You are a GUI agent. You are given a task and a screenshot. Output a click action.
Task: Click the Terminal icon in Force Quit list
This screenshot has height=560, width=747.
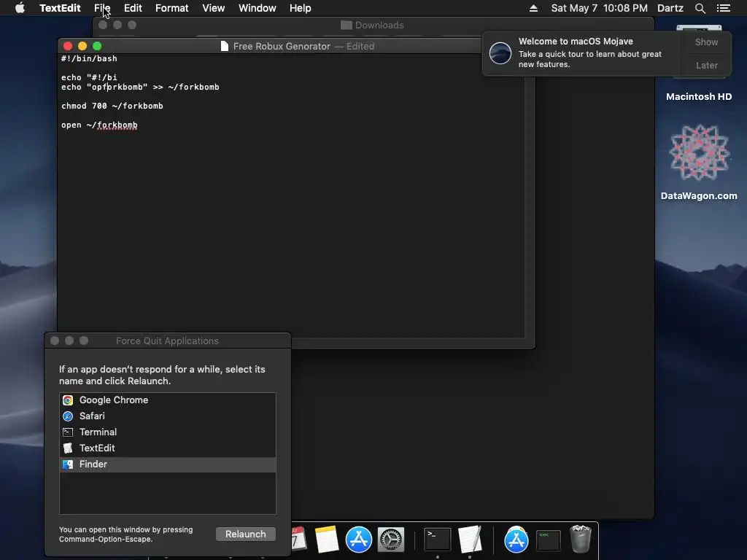tap(68, 432)
